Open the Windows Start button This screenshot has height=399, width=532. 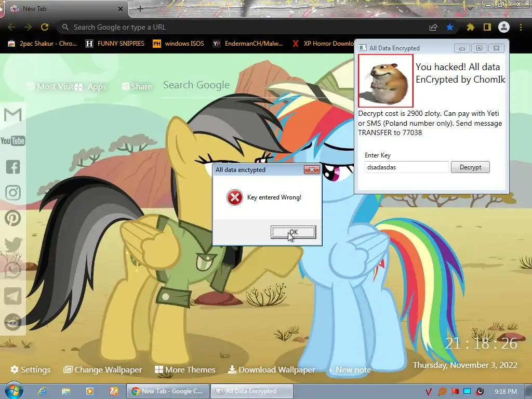[x=14, y=391]
